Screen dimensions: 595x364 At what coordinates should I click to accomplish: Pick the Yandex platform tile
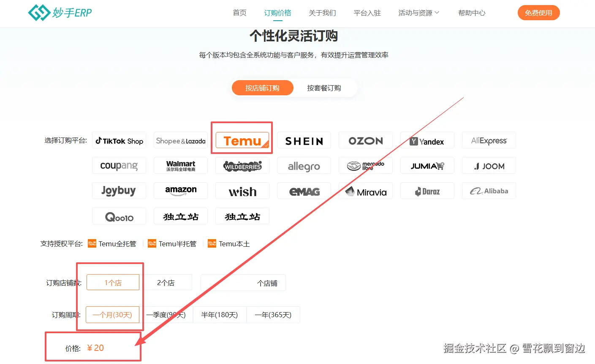(x=427, y=141)
